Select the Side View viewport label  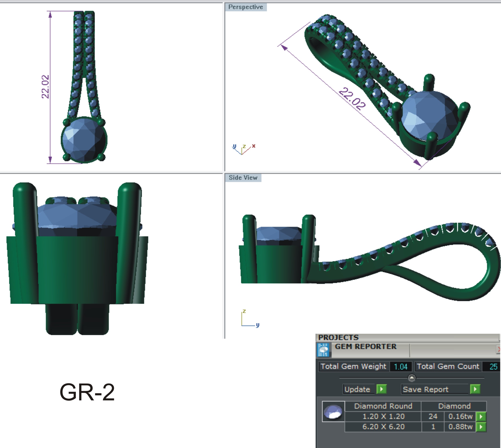[243, 178]
